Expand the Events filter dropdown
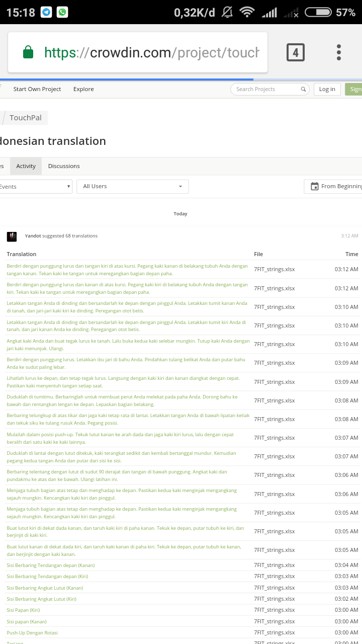362x644 pixels. 35,187
